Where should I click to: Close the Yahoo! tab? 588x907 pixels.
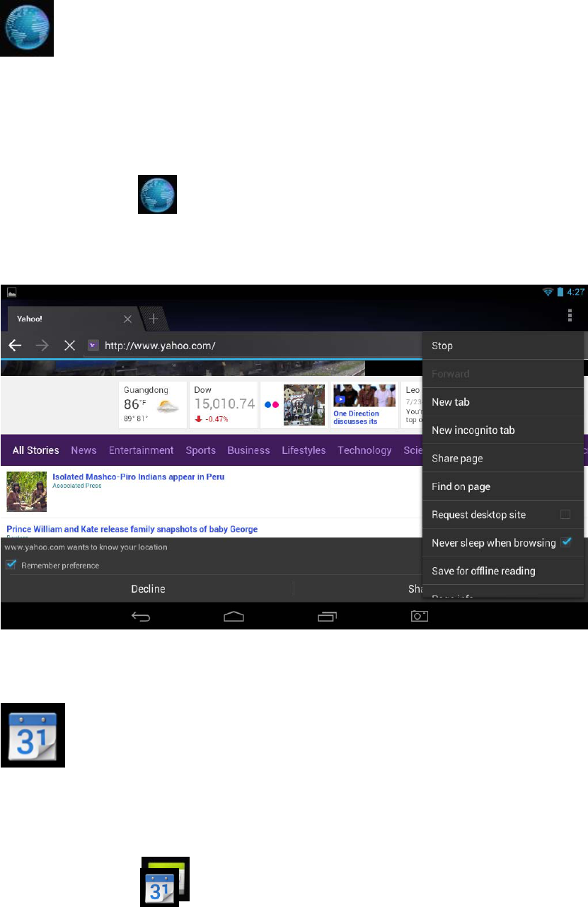pyautogui.click(x=127, y=319)
